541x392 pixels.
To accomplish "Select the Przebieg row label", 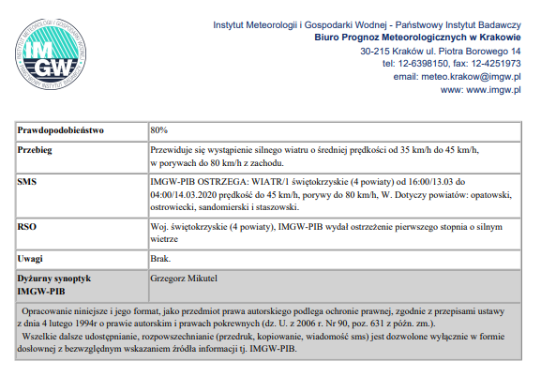I will click(x=35, y=150).
